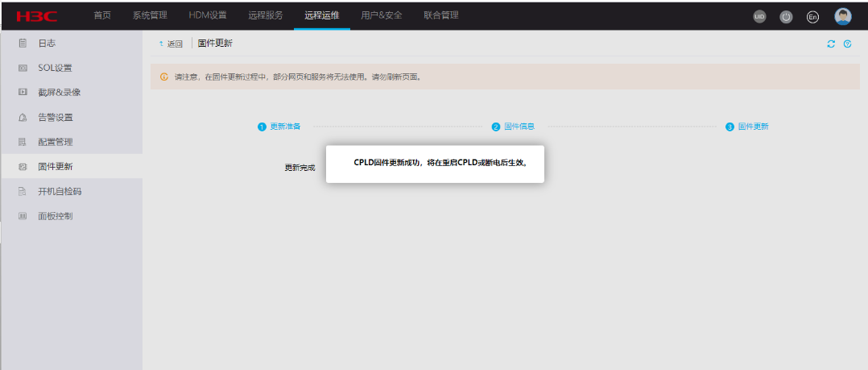Open the 系统管理 menu

150,15
